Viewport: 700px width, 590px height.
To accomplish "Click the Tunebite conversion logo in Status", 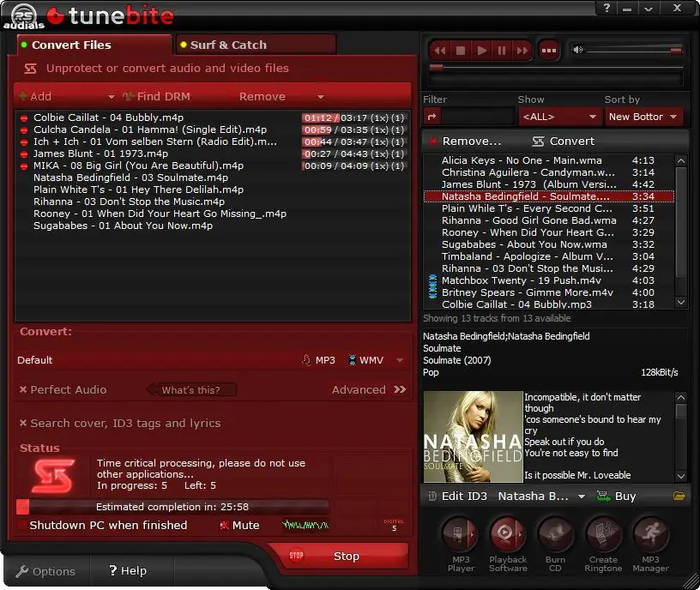I will 52,476.
